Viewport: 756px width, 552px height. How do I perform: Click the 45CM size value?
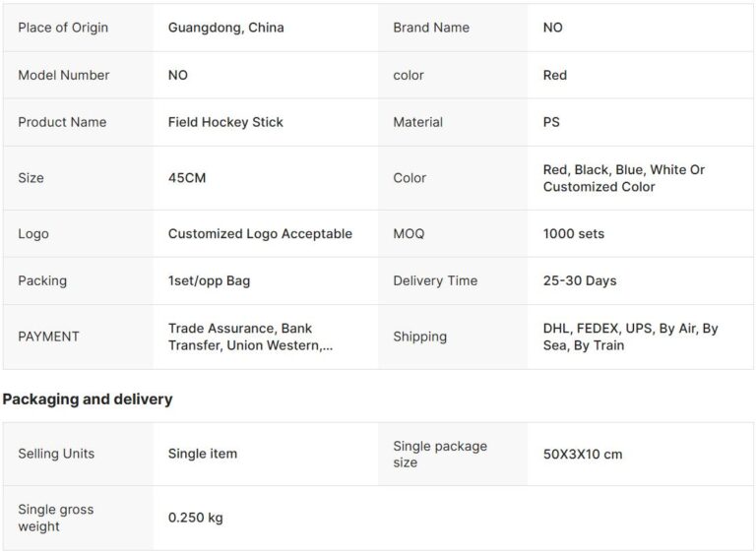(187, 178)
